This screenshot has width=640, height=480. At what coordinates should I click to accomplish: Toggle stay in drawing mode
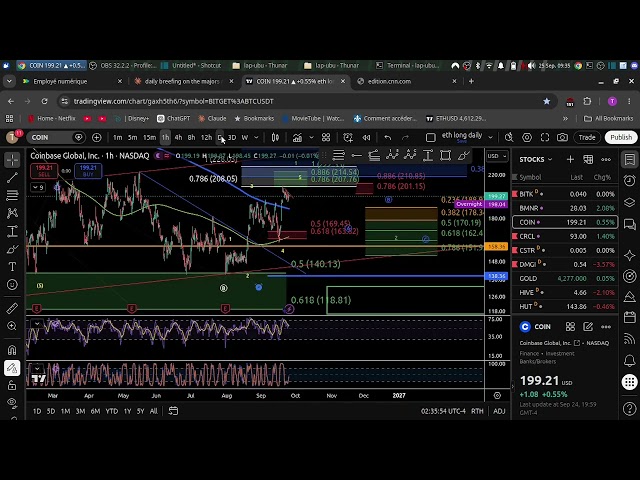click(12, 368)
